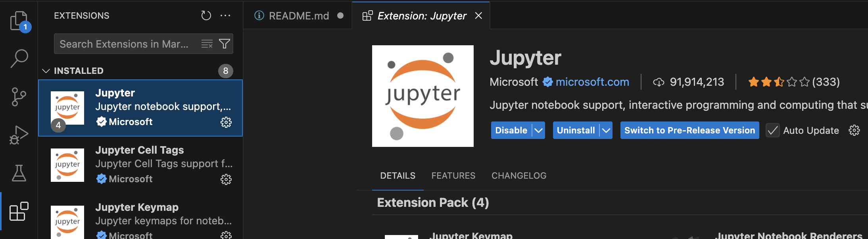The height and width of the screenshot is (239, 868).
Task: Open manage gear for Jupyter Keymap row
Action: pyautogui.click(x=226, y=235)
